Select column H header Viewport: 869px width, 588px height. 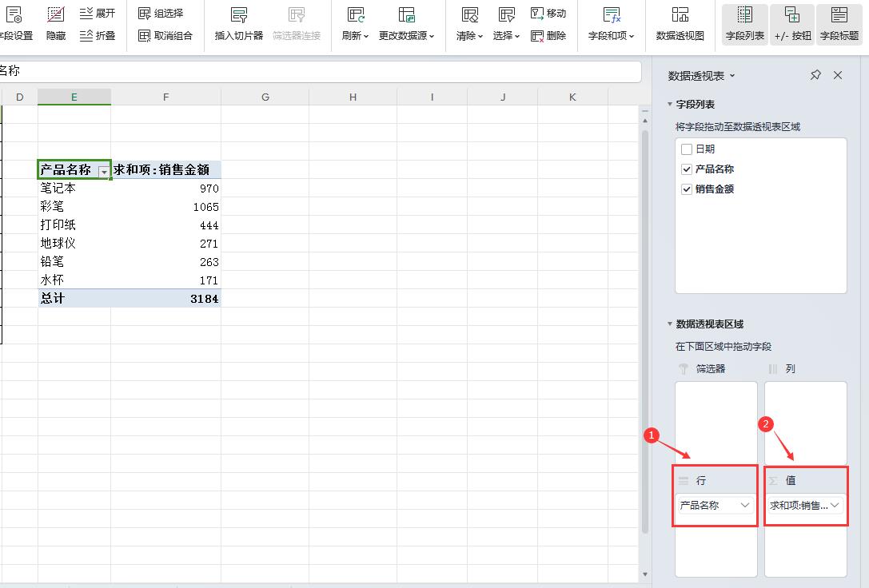click(353, 97)
